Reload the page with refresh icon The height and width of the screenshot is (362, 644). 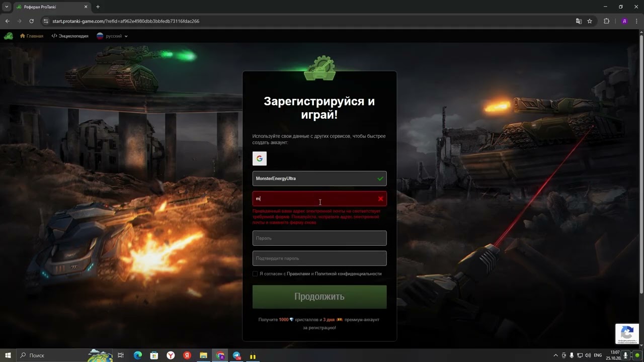31,21
